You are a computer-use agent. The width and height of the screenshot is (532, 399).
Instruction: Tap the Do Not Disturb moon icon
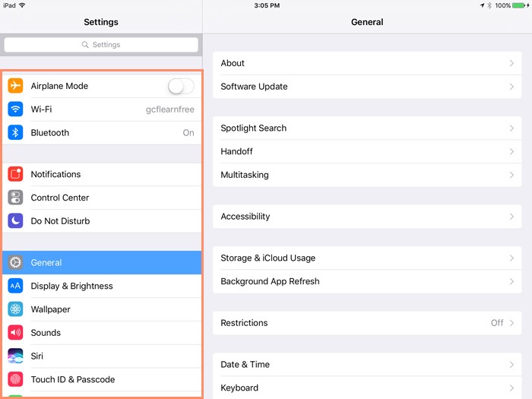tap(15, 221)
